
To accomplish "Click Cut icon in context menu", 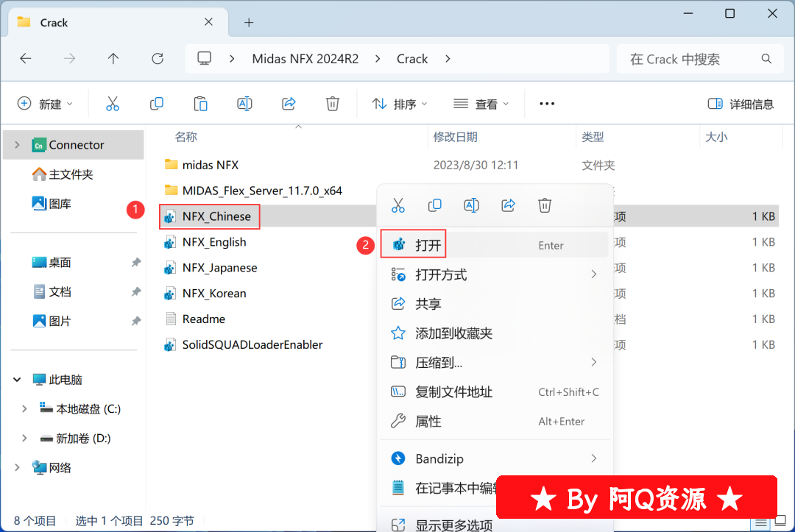I will tap(398, 205).
